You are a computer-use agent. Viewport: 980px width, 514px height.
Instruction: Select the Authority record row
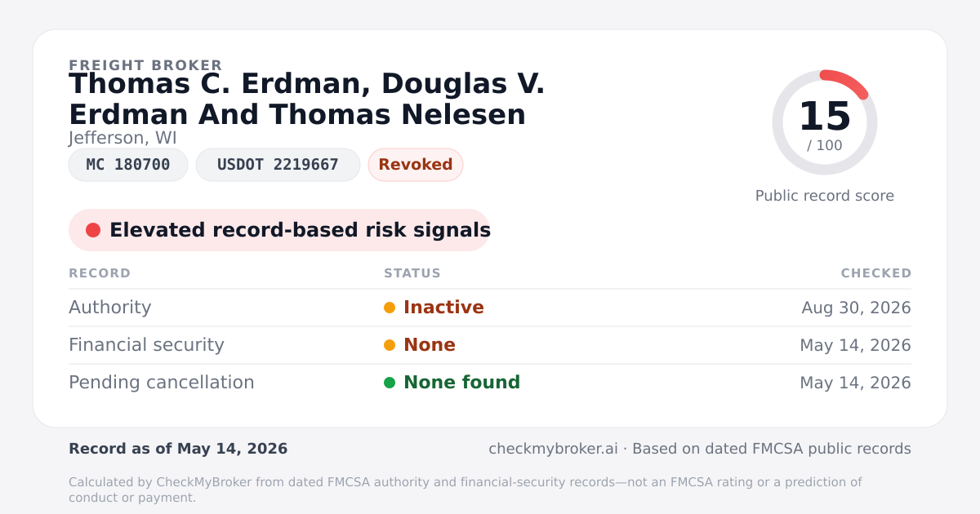[490, 308]
